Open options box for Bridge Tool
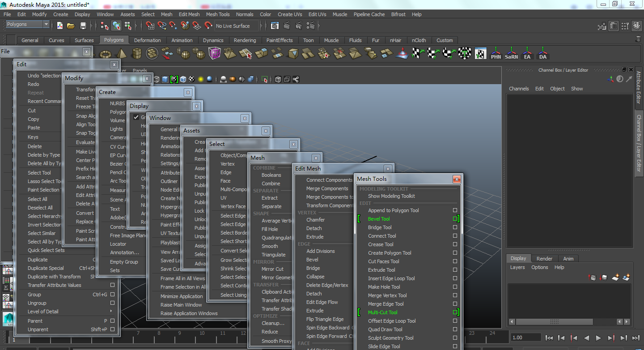 (x=455, y=227)
